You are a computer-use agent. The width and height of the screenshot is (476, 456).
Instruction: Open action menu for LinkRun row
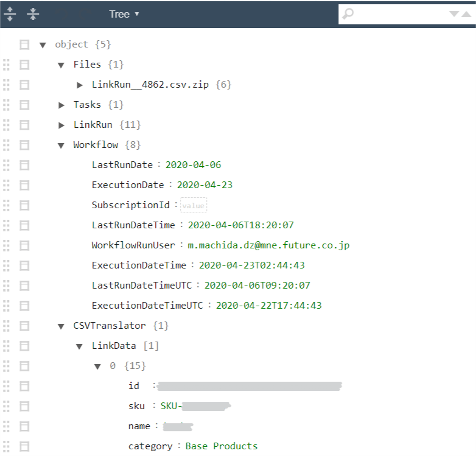tap(24, 125)
